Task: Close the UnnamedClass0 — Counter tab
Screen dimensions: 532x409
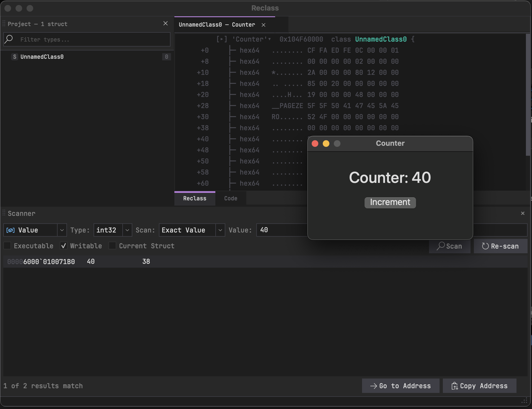Action: point(264,25)
